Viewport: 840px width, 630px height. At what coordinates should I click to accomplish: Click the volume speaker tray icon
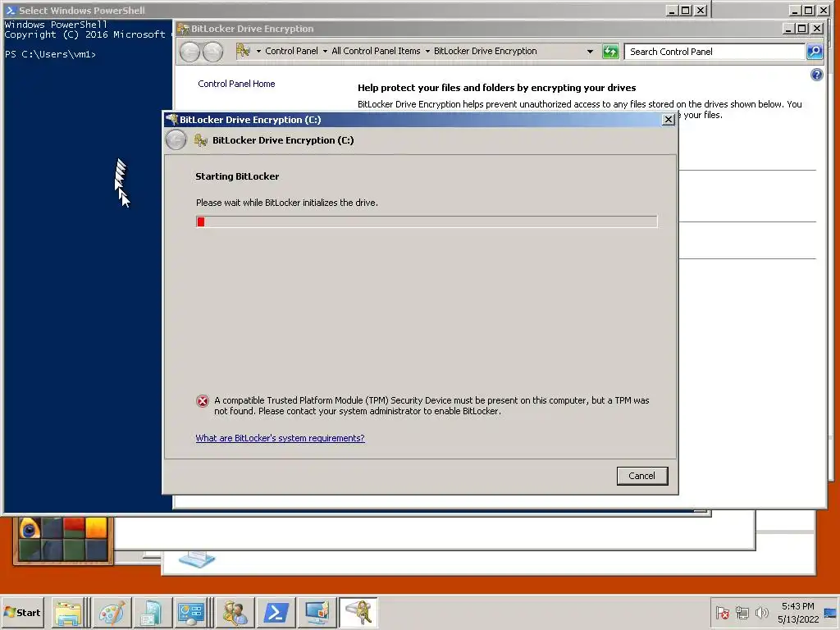click(761, 612)
